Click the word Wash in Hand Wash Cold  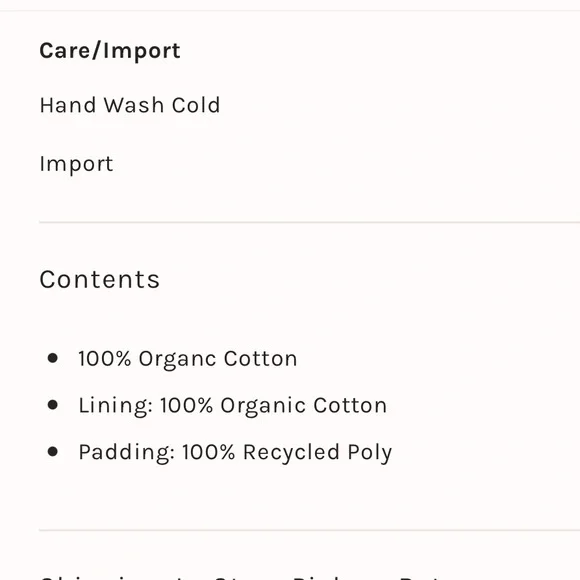(134, 105)
